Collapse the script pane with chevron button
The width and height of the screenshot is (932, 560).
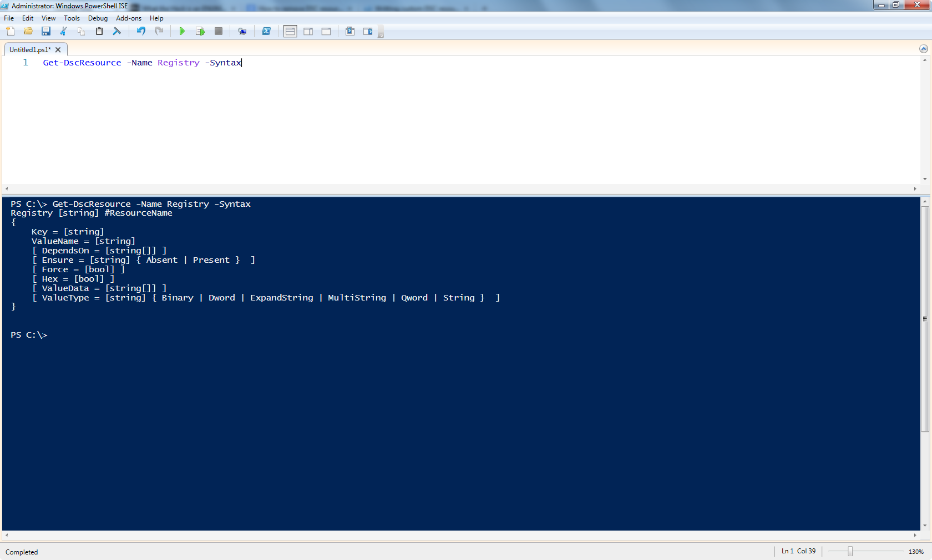[924, 49]
